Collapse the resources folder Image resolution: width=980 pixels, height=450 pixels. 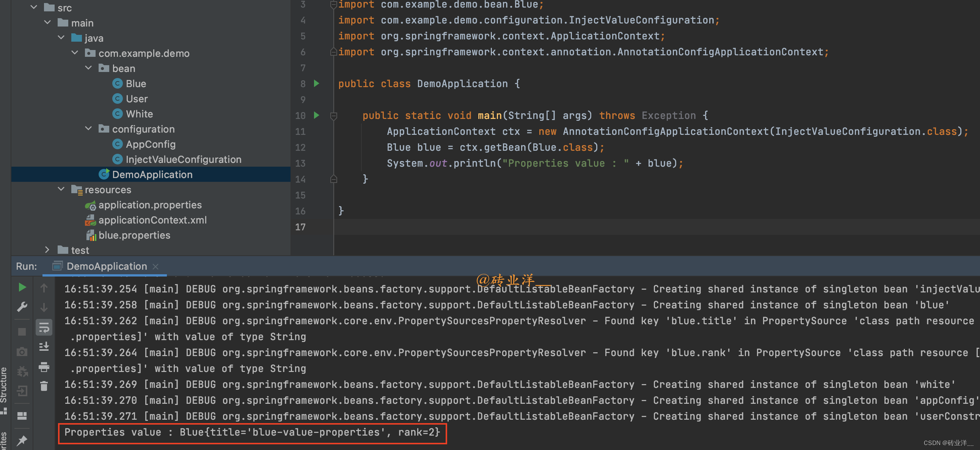(x=61, y=189)
